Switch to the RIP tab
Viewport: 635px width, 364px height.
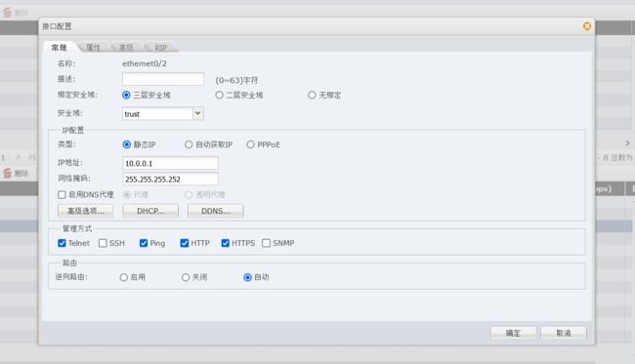[x=160, y=47]
